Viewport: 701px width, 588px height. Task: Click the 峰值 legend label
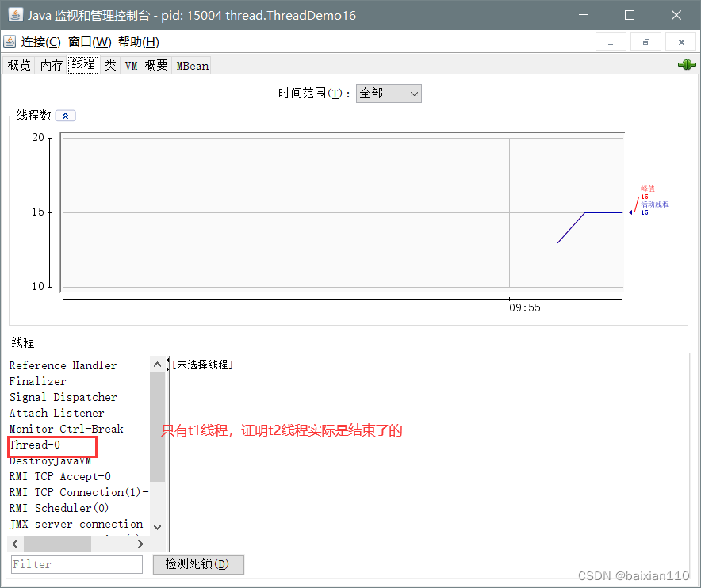(x=647, y=189)
